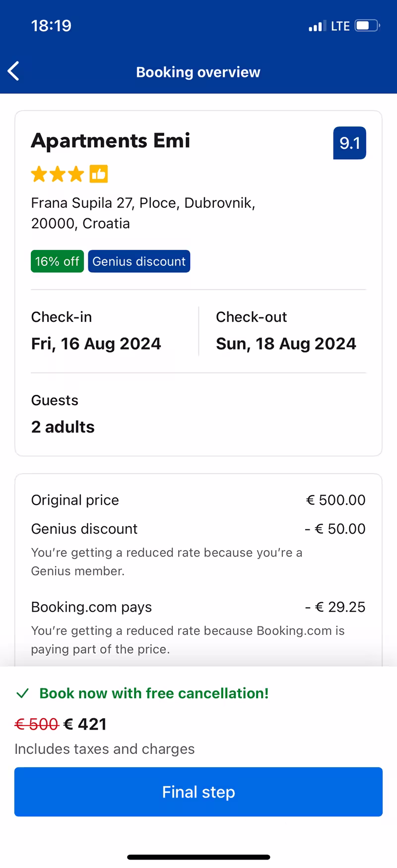Tap the first star in the rating
Screen dimensions: 397x868
[x=39, y=174]
